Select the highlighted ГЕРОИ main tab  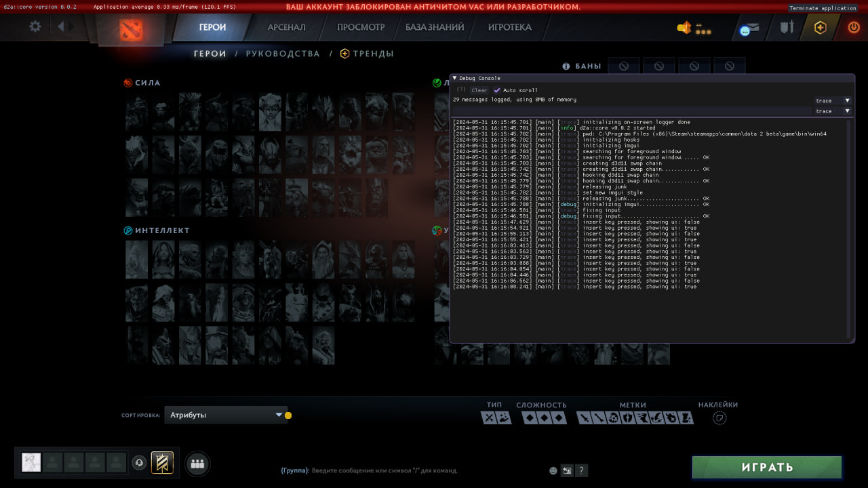(x=212, y=28)
